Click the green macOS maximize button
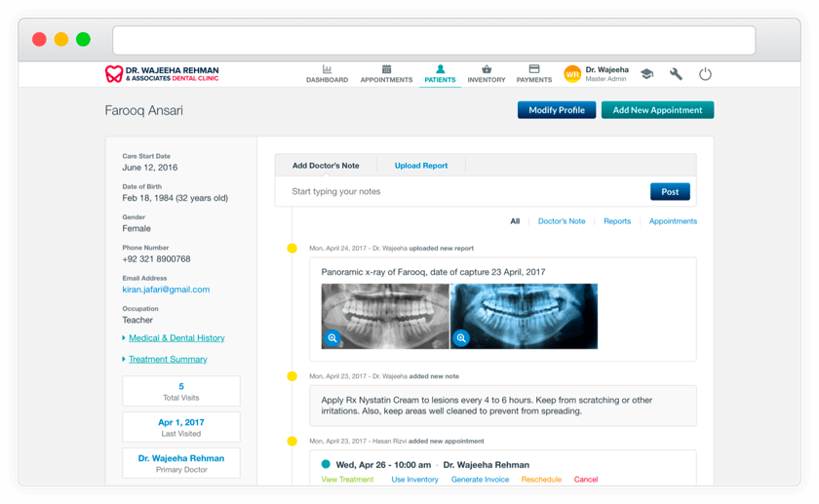819x504 pixels. pyautogui.click(x=83, y=39)
